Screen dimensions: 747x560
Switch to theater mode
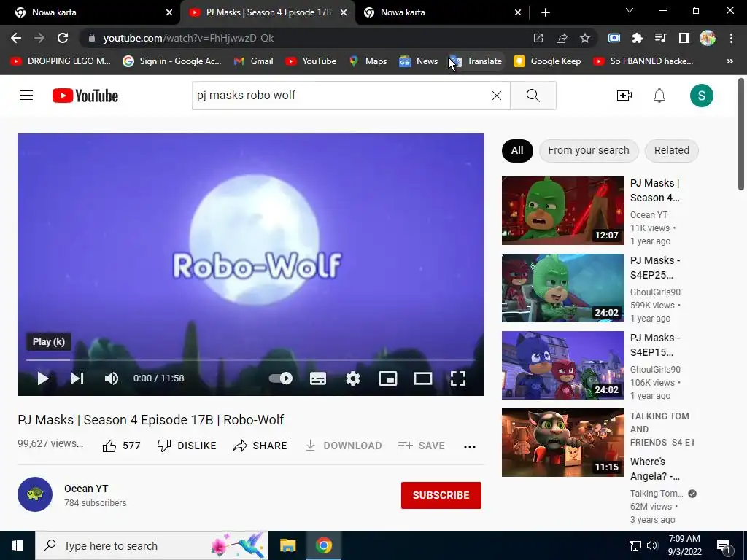423,378
